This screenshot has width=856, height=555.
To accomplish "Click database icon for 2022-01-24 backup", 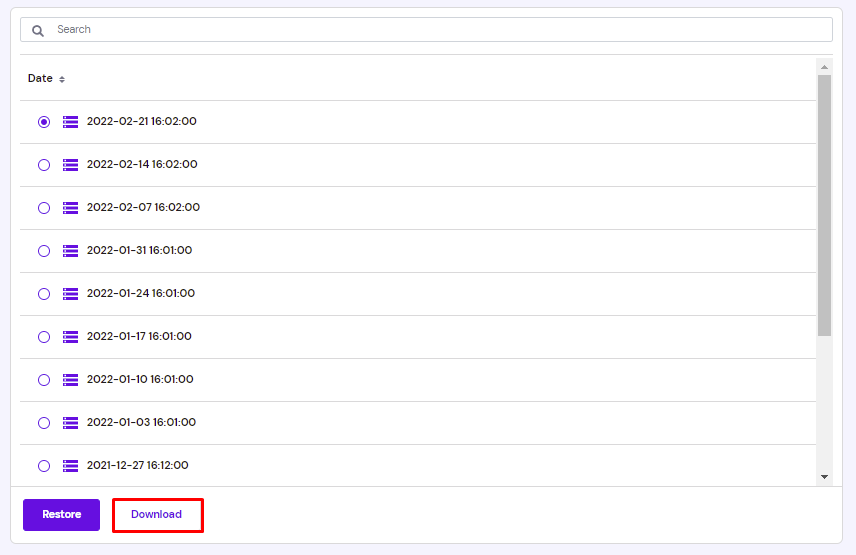I will (70, 294).
